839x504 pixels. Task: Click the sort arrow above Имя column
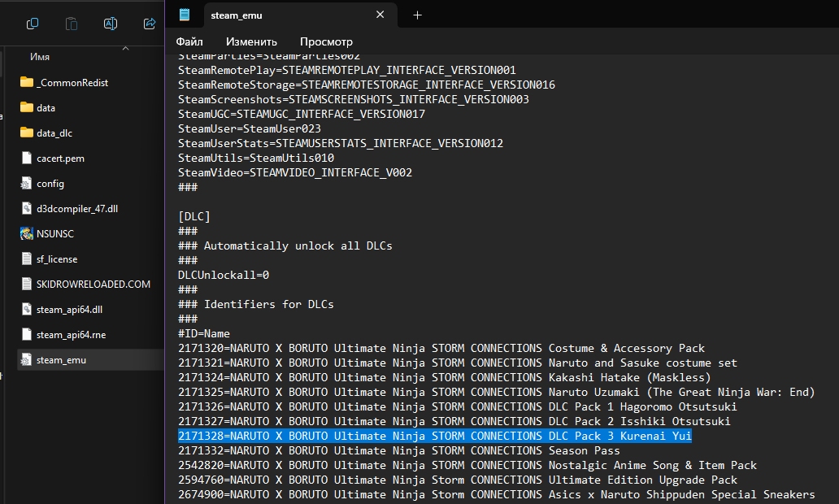click(x=126, y=48)
